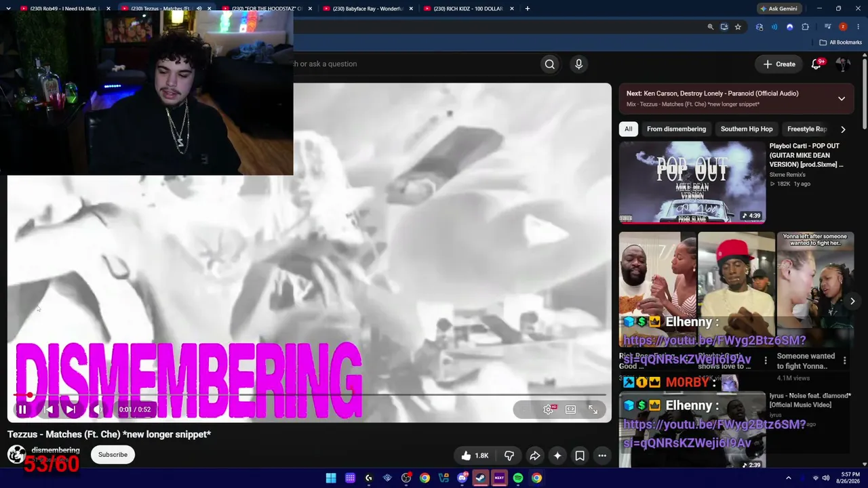Open OBS Studio from the taskbar
The height and width of the screenshot is (488, 868).
[406, 478]
